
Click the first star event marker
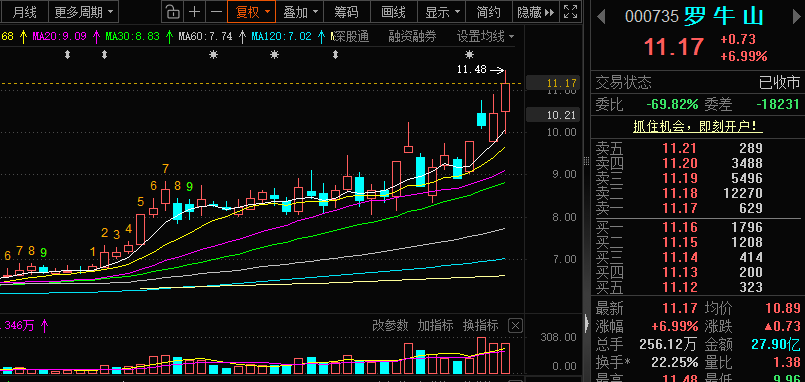coord(213,54)
